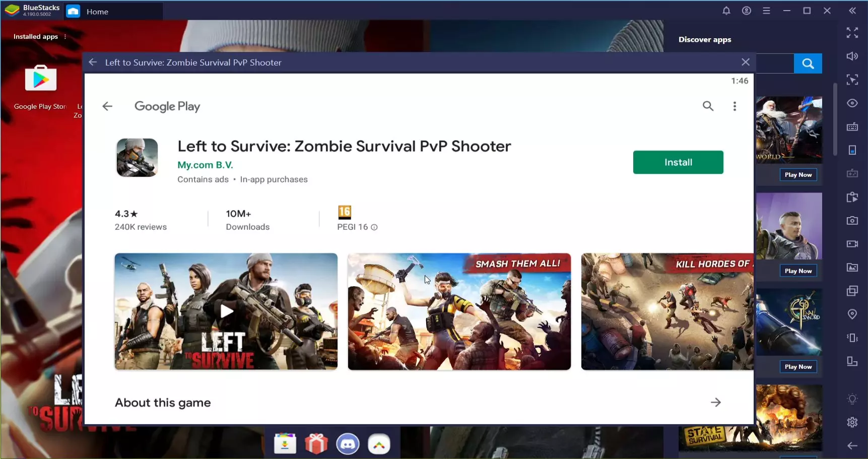
Task: Toggle the volume speaker in sidebar
Action: click(x=852, y=56)
